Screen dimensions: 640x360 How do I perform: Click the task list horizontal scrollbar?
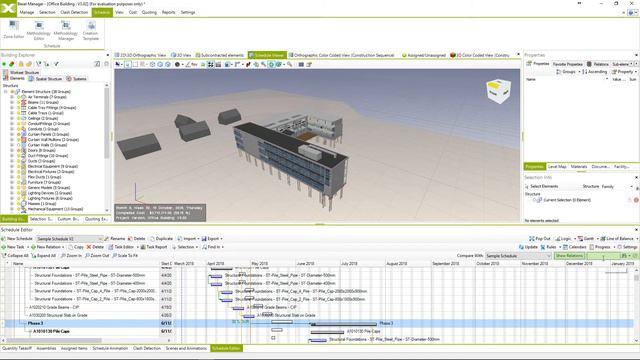point(54,340)
